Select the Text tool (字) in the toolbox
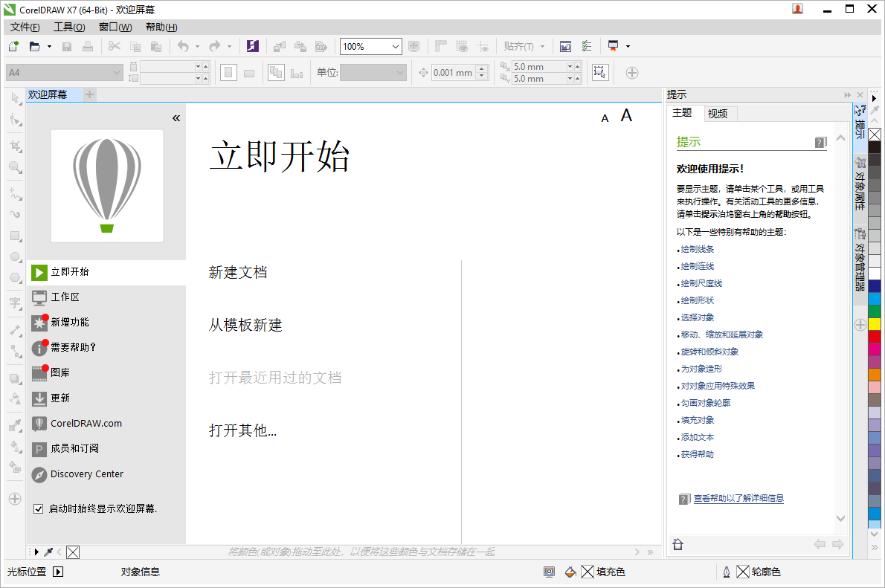 (x=15, y=303)
